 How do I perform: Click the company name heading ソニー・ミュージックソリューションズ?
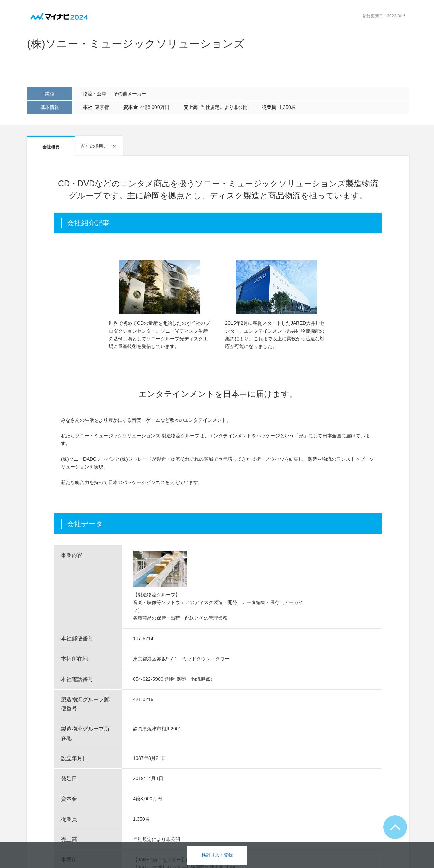(x=136, y=44)
